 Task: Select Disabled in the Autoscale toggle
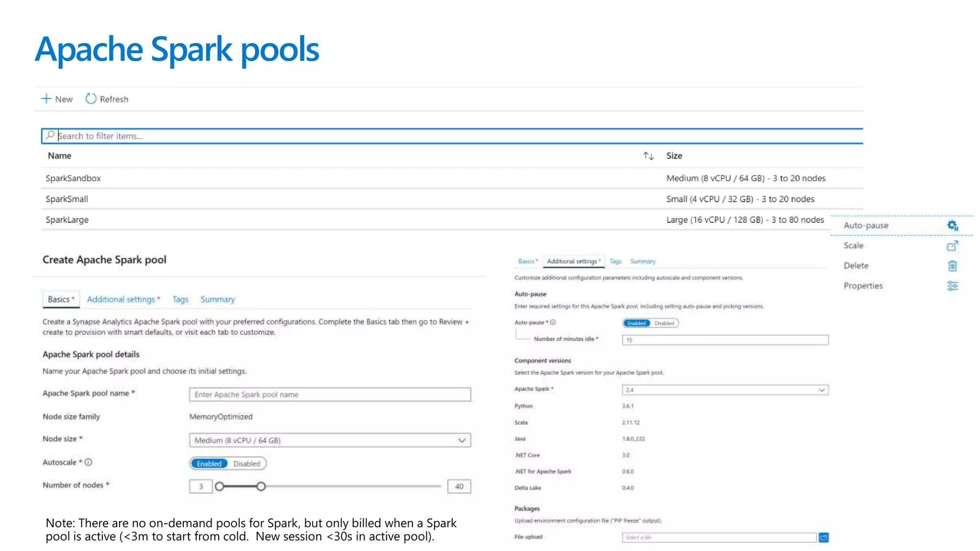coord(246,463)
